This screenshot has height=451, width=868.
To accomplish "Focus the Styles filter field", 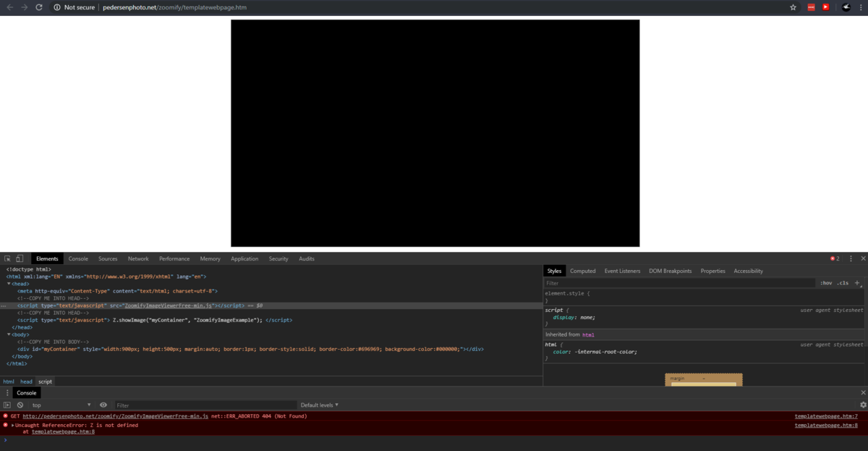I will pos(680,283).
